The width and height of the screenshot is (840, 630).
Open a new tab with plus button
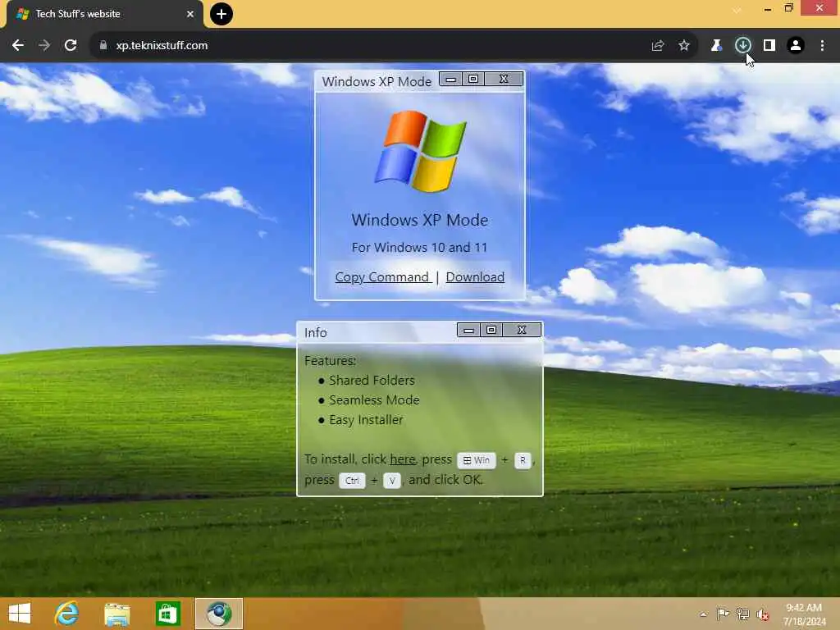coord(221,14)
